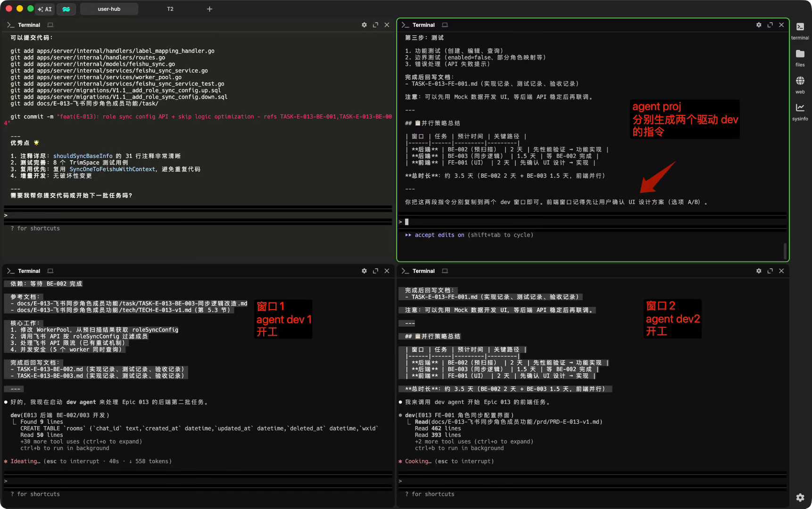This screenshot has height=509, width=812.
Task: Open the web widget in sidebar
Action: 800,84
